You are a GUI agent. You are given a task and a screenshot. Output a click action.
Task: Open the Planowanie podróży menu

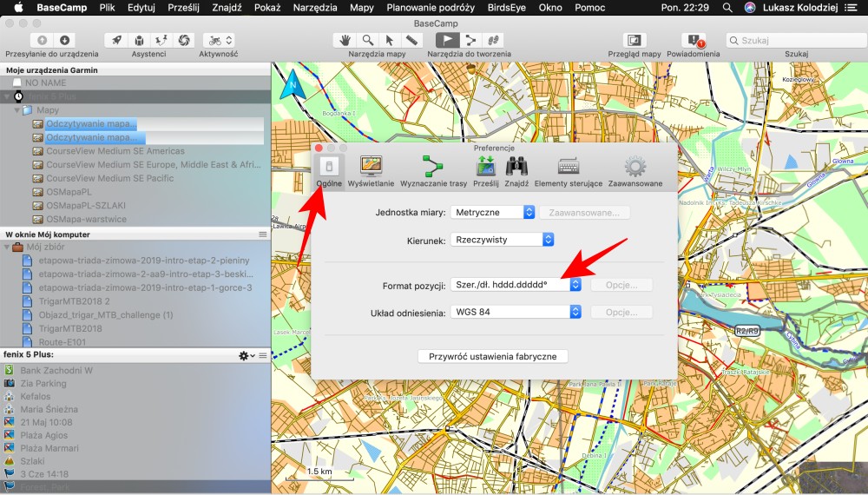[x=431, y=8]
